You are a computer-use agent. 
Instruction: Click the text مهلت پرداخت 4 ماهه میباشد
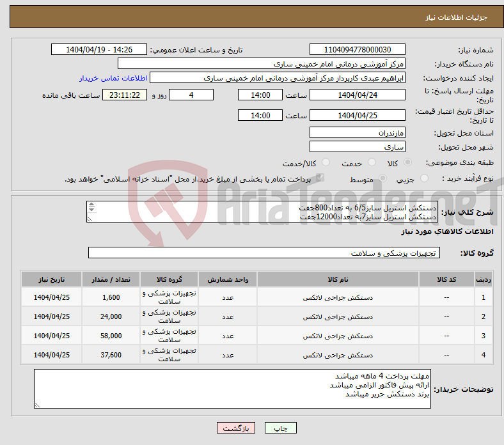pyautogui.click(x=382, y=375)
